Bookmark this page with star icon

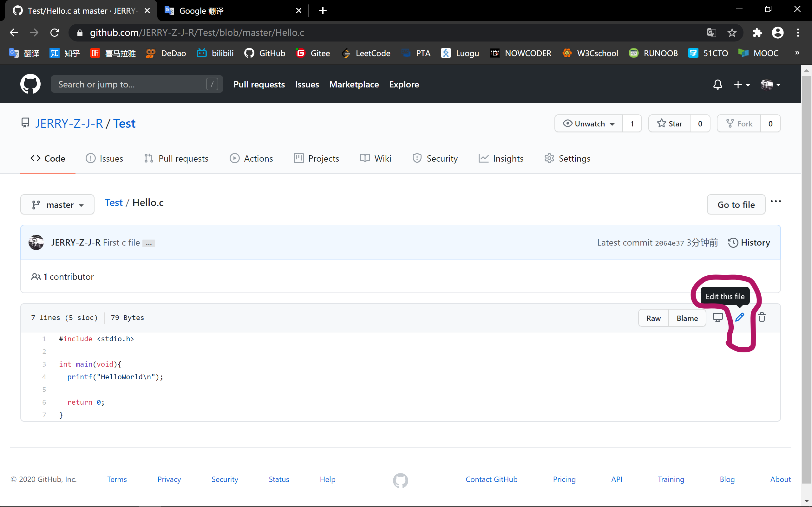pos(732,33)
